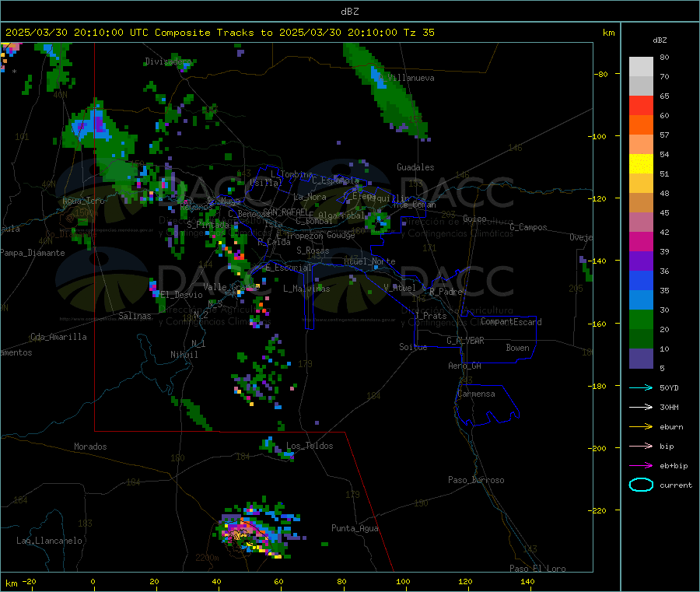700x592 pixels.
Task: Click the 20 dBZ green legend swatch
Action: coord(641,319)
